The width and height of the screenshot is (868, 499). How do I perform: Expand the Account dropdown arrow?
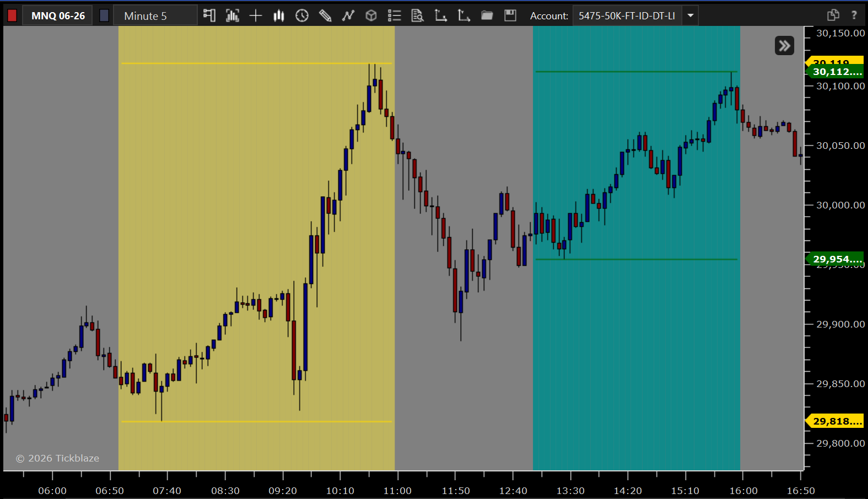pos(690,15)
